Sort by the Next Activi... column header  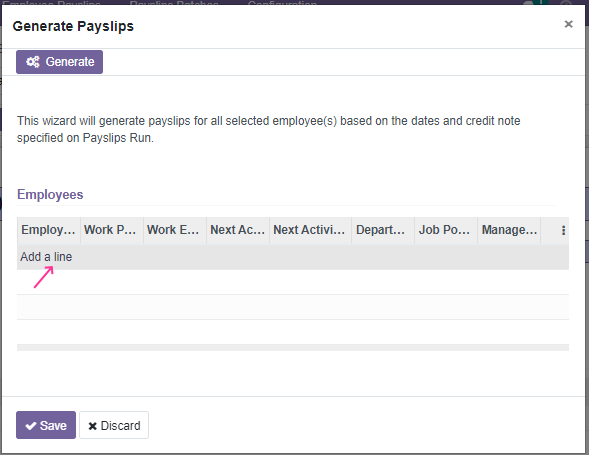(x=310, y=230)
